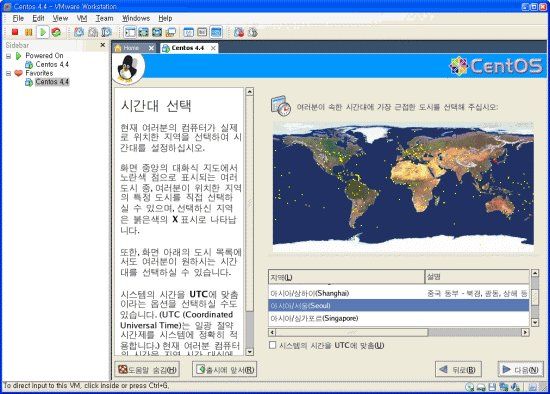Viewport: 550px width, 394px height.
Task: Click the region (L) column header
Action: pos(347,277)
